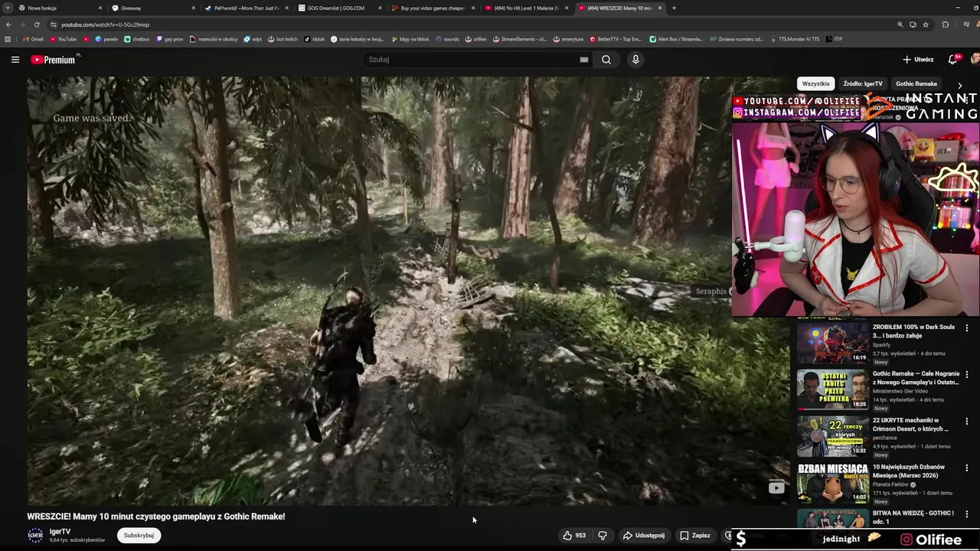Open the emerytura bookmark
The image size is (980, 551).
[x=569, y=39]
